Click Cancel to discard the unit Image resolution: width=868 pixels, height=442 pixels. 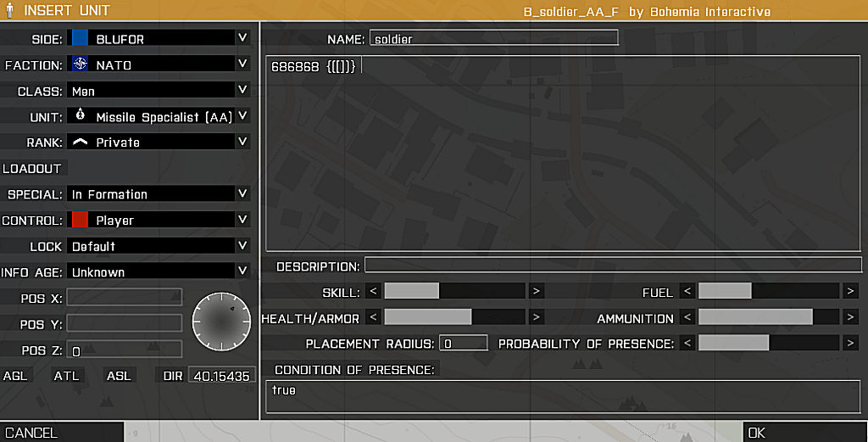(x=62, y=432)
